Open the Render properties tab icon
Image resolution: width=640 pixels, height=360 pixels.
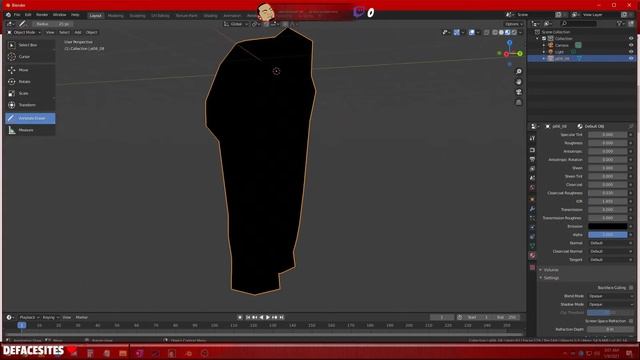pos(532,150)
